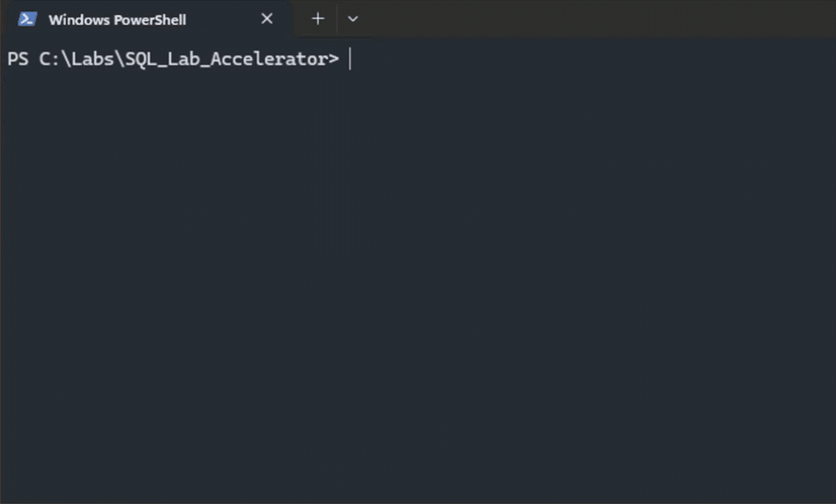
Task: Click the PowerShell icon in the tab
Action: (x=28, y=20)
